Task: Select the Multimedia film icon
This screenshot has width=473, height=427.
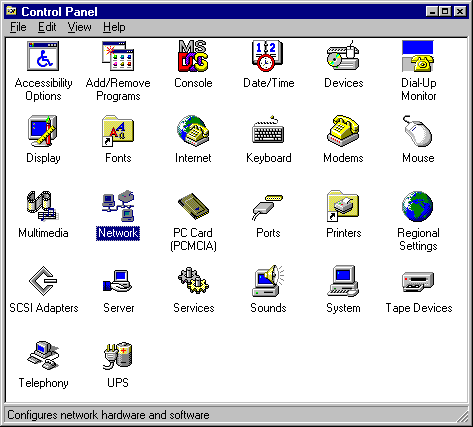Action: [x=43, y=206]
